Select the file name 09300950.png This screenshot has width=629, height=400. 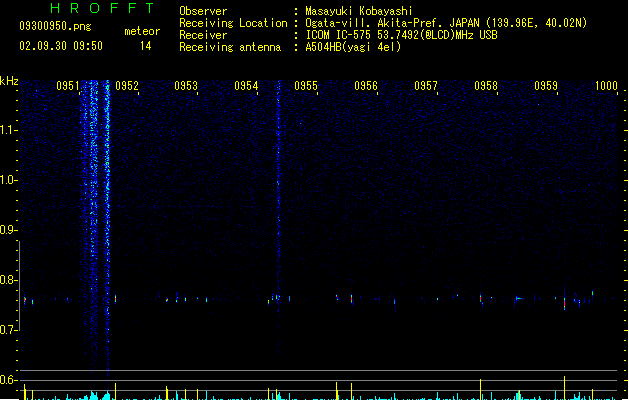(55, 26)
